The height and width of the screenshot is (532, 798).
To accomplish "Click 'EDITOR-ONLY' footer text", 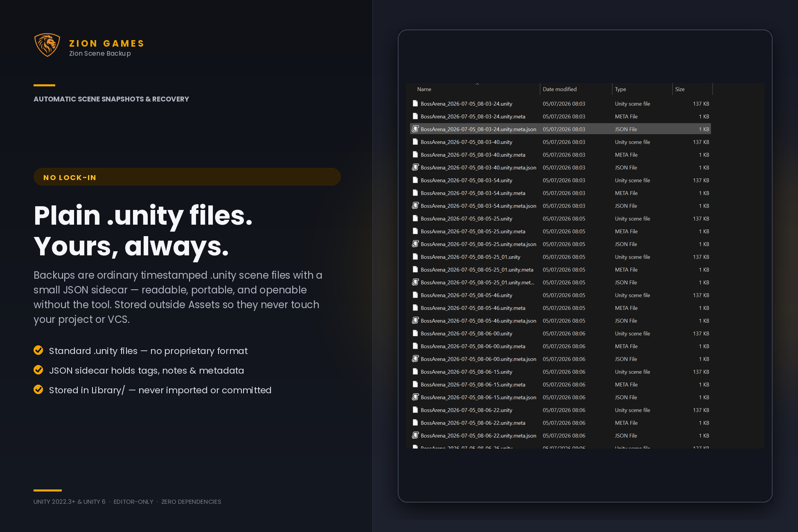I will (133, 502).
